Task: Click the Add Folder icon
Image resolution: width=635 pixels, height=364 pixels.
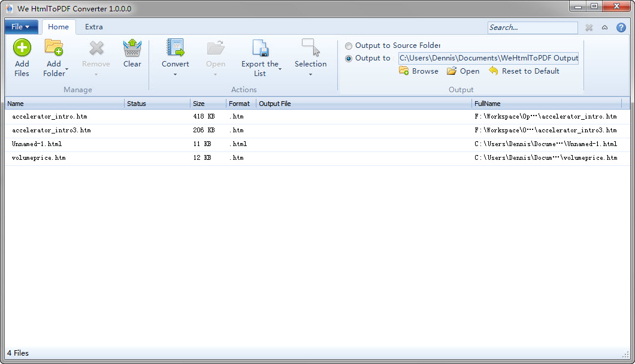Action: [54, 47]
